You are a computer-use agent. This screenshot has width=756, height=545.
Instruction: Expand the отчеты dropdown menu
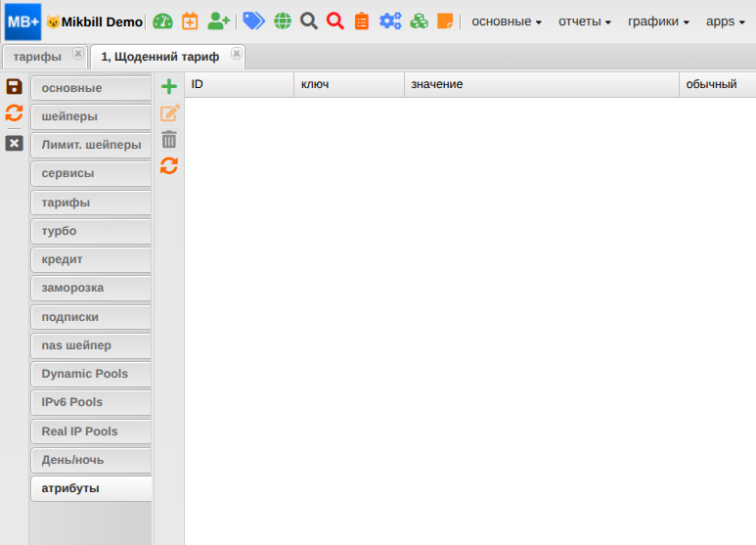point(585,21)
